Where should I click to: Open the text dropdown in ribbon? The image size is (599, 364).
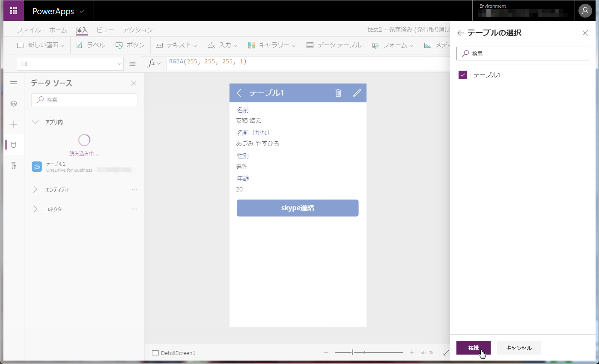click(x=176, y=45)
